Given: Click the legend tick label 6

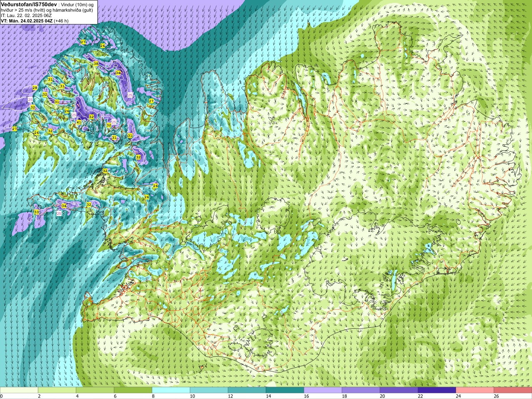Looking at the screenshot, I should [x=115, y=396].
